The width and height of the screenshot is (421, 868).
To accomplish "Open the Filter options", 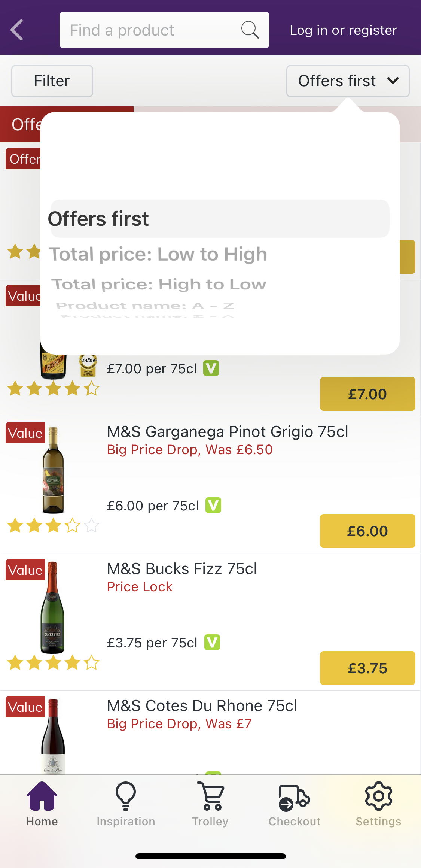I will (52, 81).
